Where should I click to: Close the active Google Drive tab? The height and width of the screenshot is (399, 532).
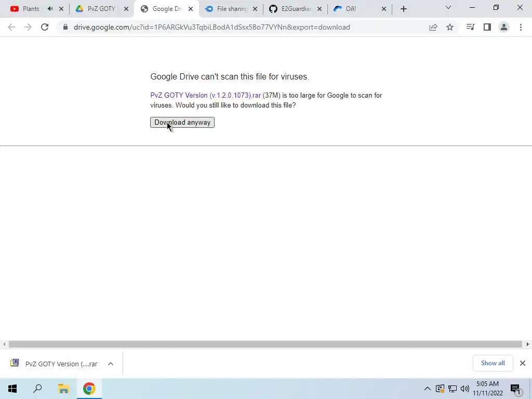pyautogui.click(x=191, y=9)
